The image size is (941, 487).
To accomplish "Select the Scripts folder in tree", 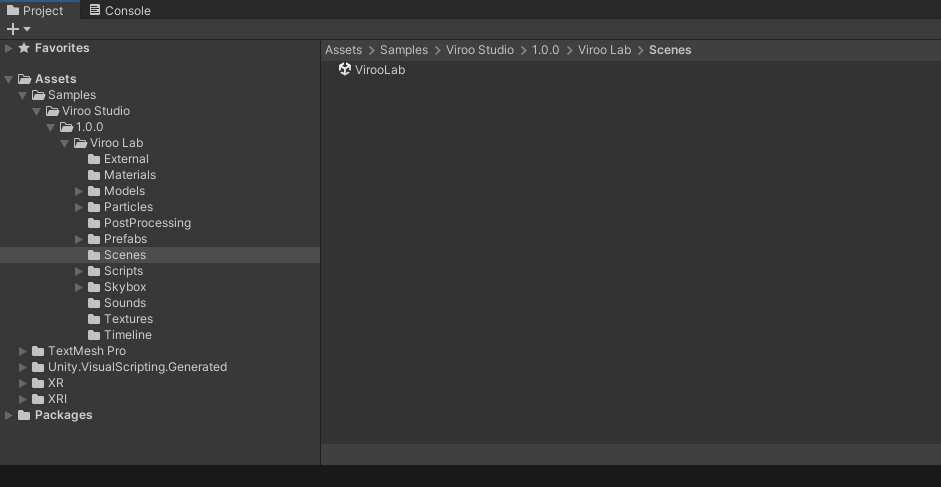I will pyautogui.click(x=123, y=271).
